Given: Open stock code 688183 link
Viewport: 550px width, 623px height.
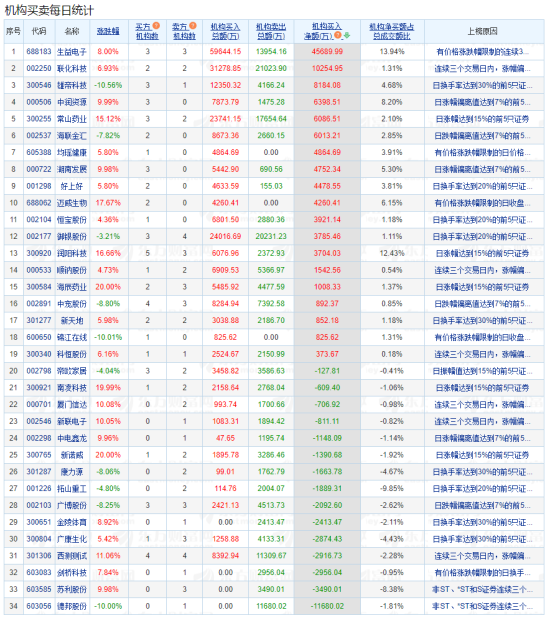Looking at the screenshot, I should click(39, 52).
